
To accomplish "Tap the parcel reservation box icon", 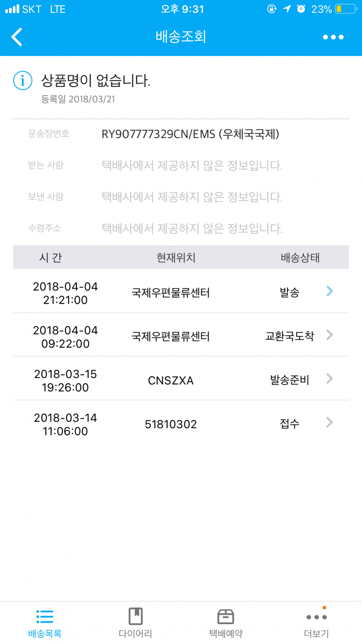I will click(226, 616).
